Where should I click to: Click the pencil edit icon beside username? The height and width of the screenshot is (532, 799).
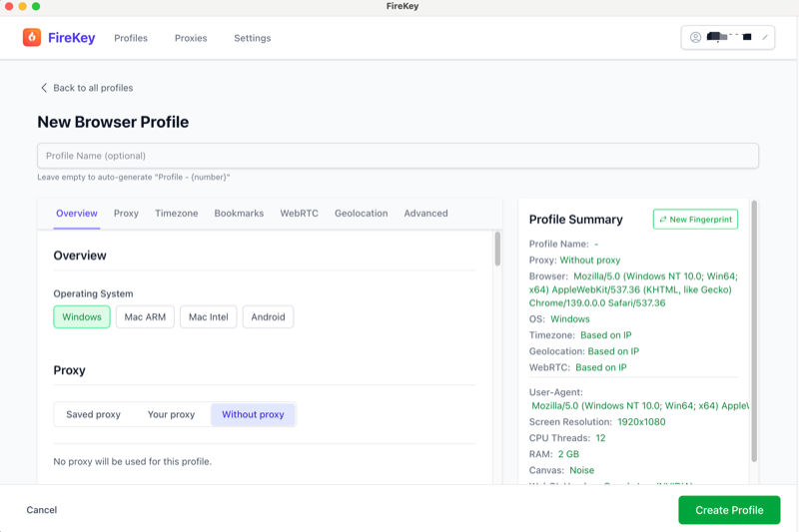coord(765,38)
